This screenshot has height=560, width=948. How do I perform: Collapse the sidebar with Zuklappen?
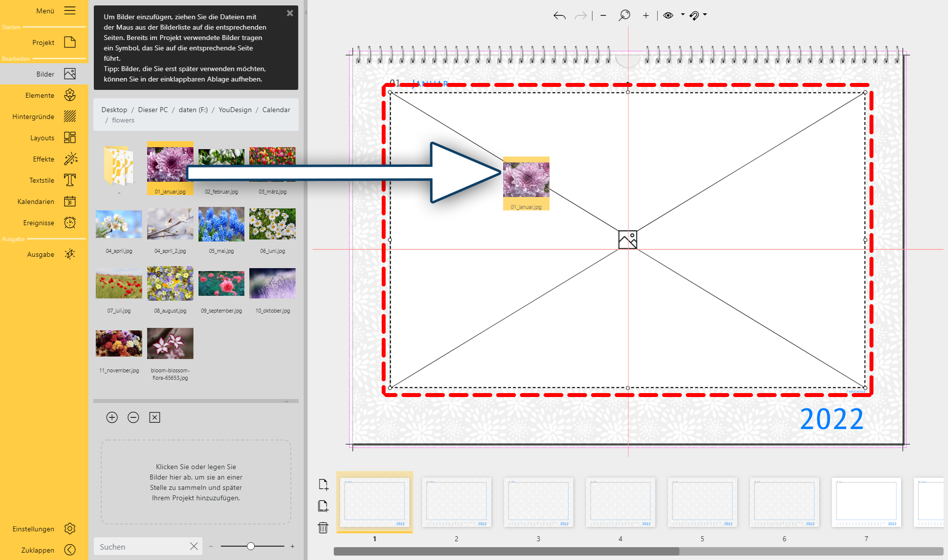tap(70, 550)
